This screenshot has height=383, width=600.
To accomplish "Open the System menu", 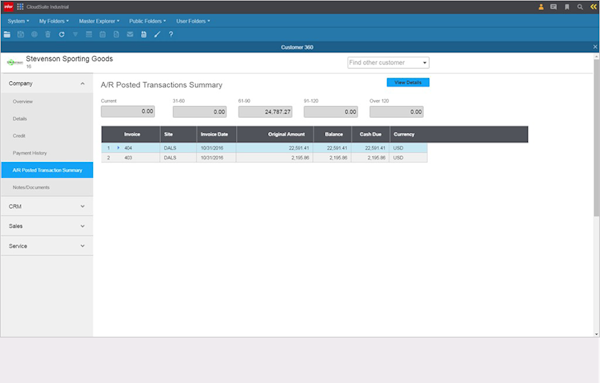I will point(18,21).
